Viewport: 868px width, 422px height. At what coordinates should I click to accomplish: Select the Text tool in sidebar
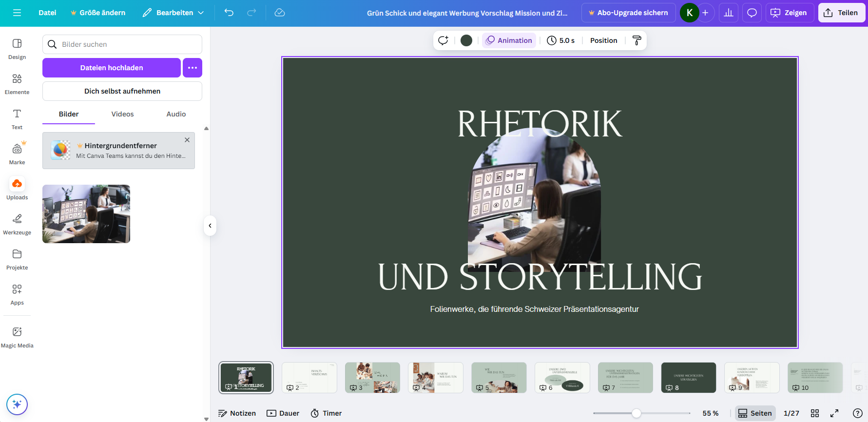(17, 120)
